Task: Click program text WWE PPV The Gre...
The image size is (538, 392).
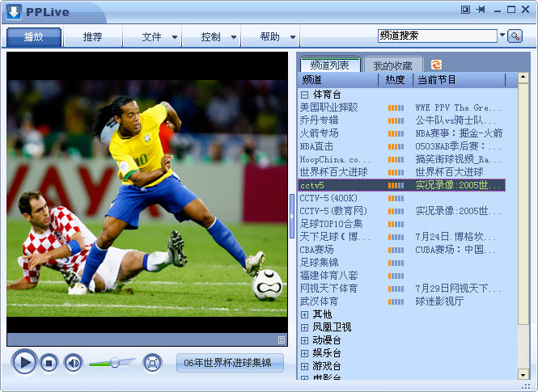Action: pyautogui.click(x=458, y=107)
